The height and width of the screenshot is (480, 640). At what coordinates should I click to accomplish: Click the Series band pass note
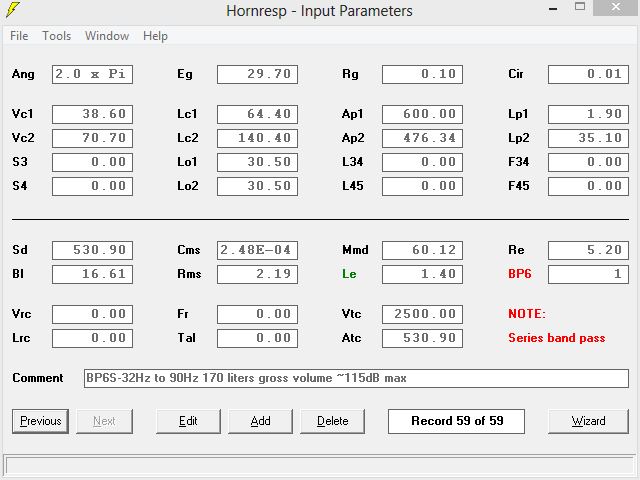[x=556, y=338]
